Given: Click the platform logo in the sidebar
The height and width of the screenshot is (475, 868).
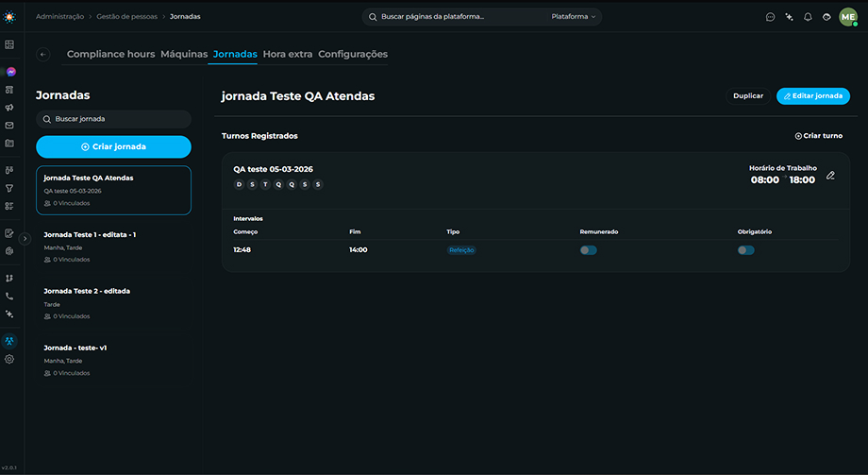Looking at the screenshot, I should coord(9,17).
